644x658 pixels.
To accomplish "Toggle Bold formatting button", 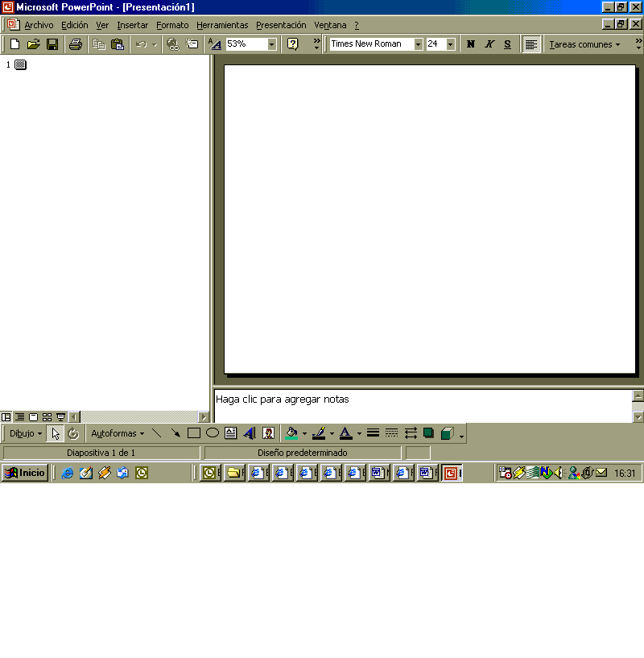I will [x=471, y=44].
